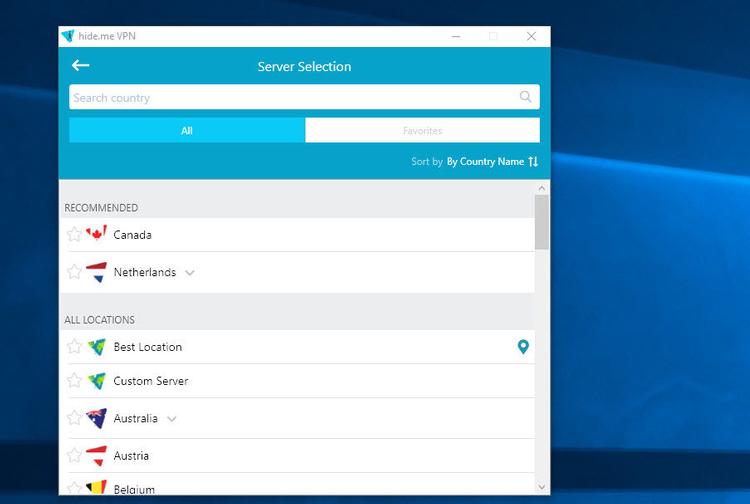This screenshot has height=504, width=750.
Task: Click the Austria flag icon
Action: pyautogui.click(x=96, y=456)
